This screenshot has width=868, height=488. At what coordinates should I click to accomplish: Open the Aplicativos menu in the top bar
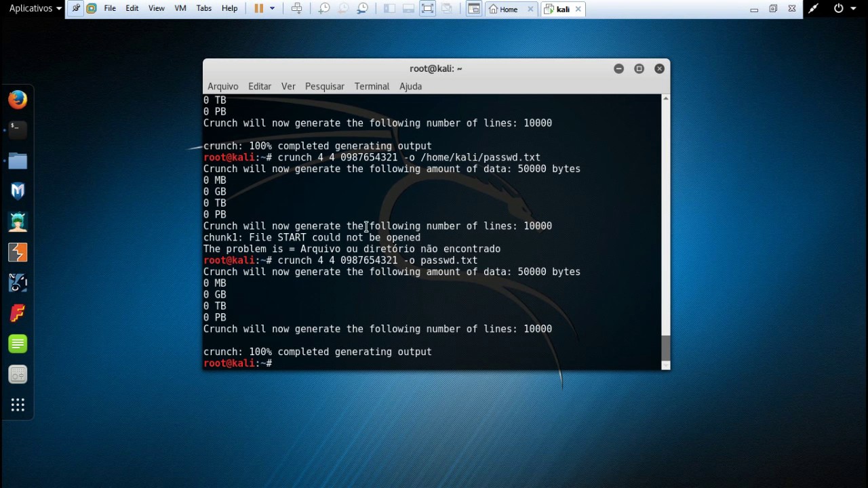[x=35, y=8]
